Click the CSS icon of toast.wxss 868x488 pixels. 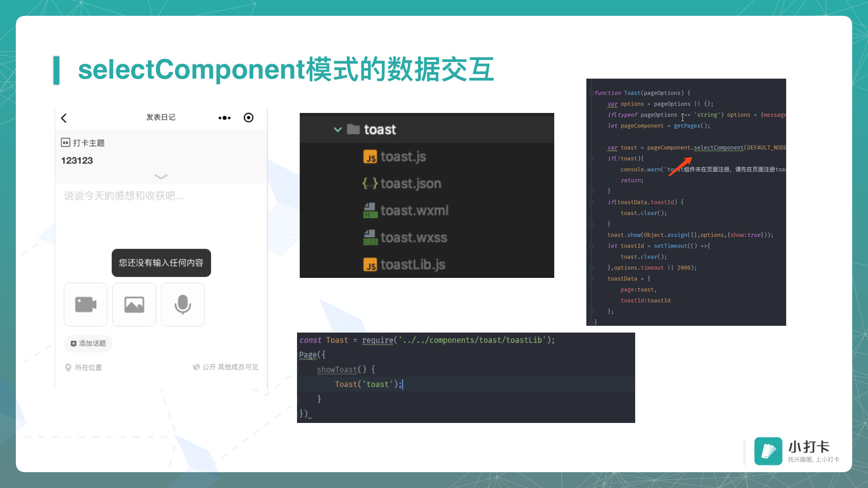[370, 238]
